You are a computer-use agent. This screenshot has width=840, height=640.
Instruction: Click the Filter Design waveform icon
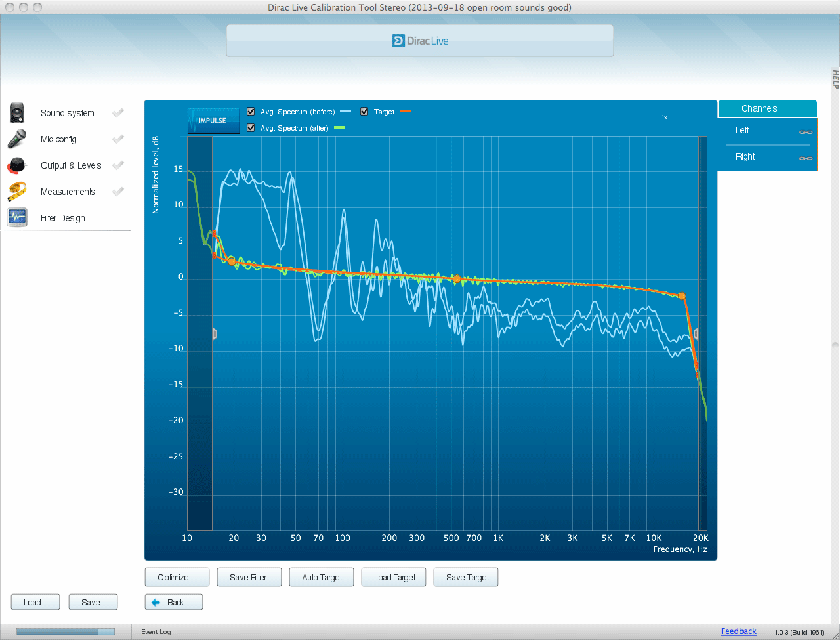(17, 218)
